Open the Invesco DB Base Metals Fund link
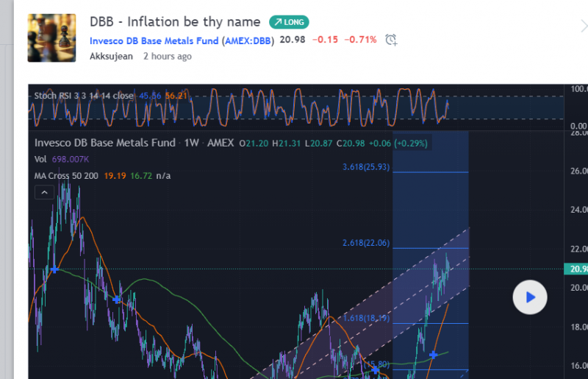Viewport: 588px width, 379px height. coord(154,40)
